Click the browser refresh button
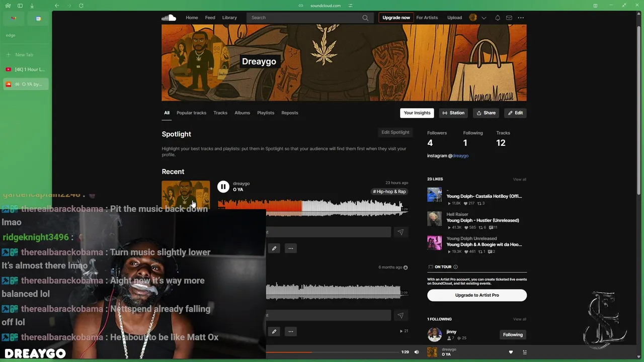The image size is (644, 362). pos(81,6)
